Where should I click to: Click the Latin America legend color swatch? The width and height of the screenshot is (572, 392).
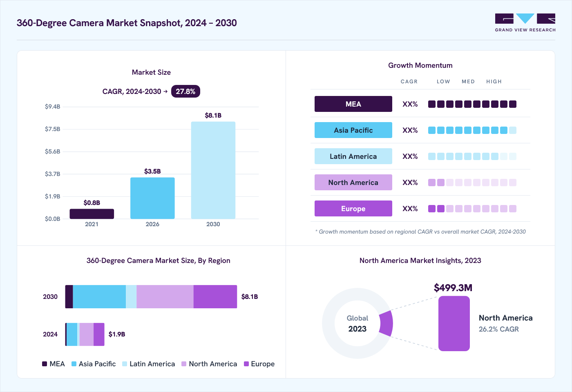point(125,364)
